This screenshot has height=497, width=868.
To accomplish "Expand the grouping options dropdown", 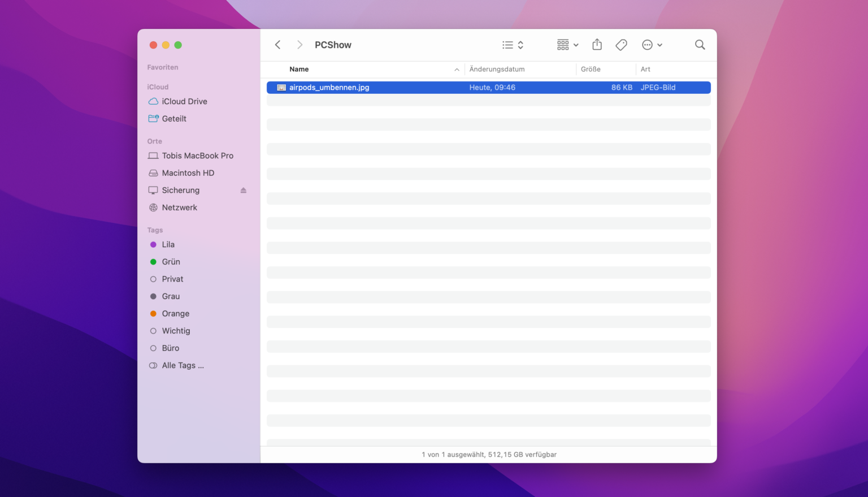I will coord(567,45).
